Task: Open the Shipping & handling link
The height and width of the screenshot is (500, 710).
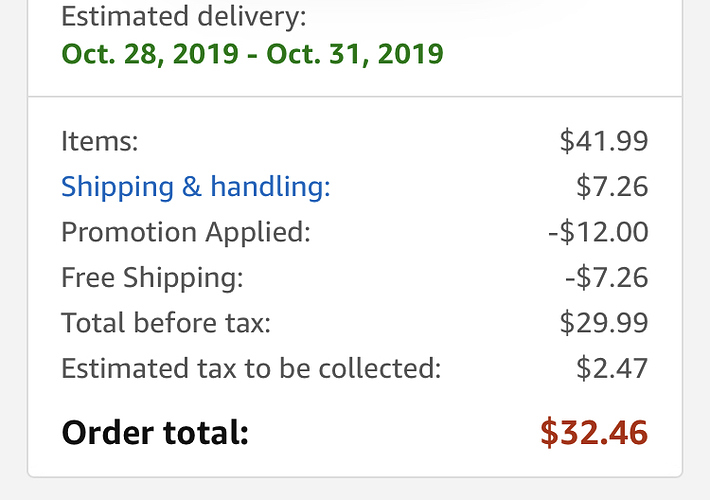Action: pos(195,187)
